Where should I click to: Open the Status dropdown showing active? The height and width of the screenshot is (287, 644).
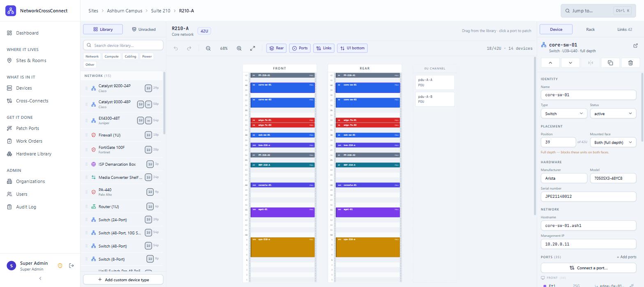click(613, 113)
